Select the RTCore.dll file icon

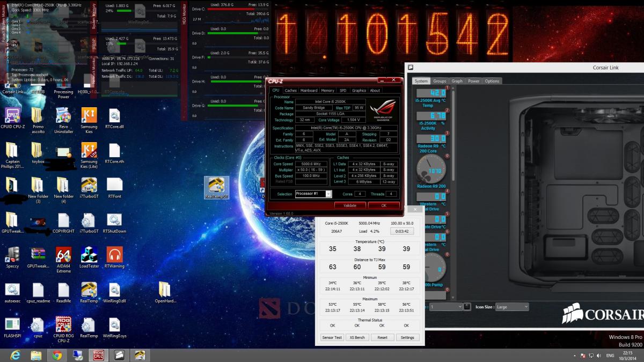coord(114,119)
